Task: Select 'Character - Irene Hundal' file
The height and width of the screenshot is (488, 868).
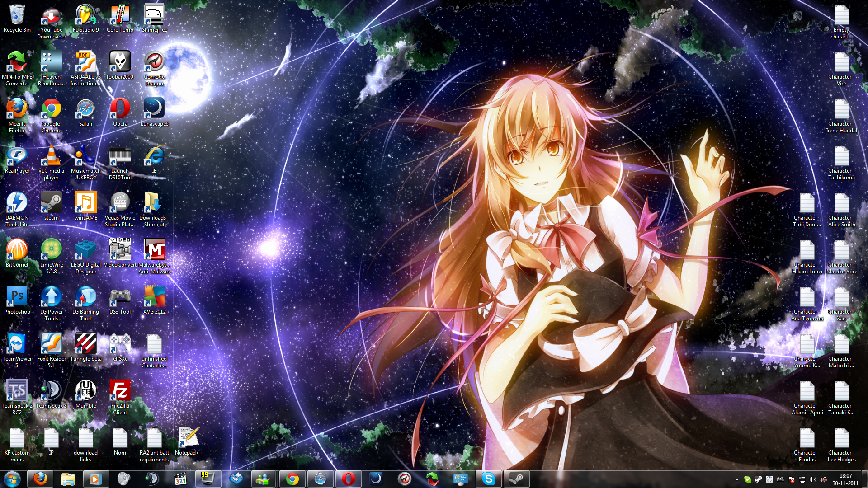Action: [842, 115]
